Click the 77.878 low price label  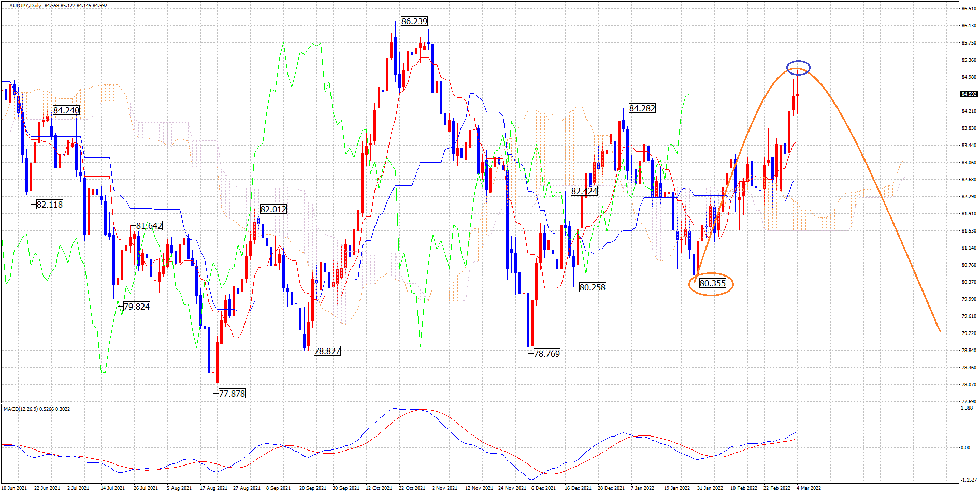pos(232,394)
